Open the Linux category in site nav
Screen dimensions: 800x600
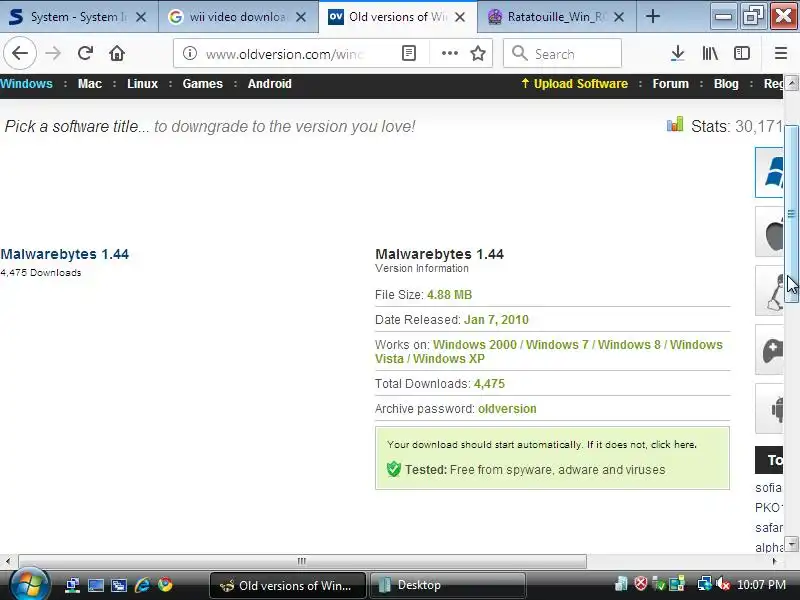[142, 84]
